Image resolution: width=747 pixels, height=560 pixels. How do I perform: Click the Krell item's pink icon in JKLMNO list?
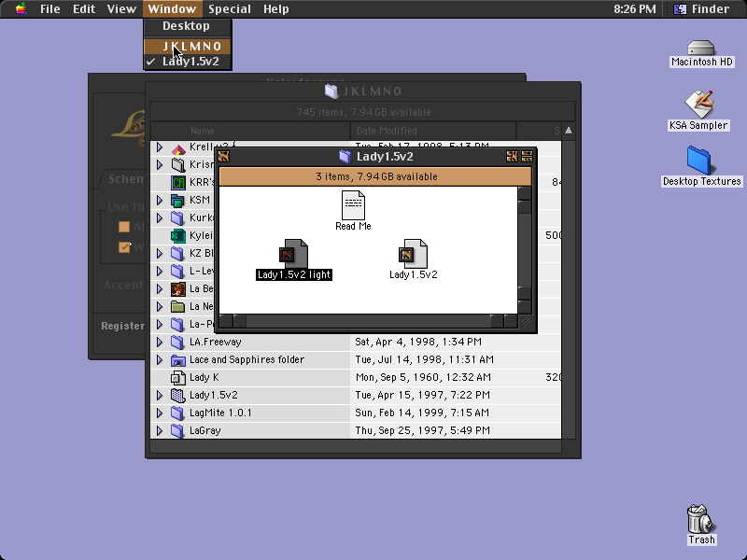178,148
